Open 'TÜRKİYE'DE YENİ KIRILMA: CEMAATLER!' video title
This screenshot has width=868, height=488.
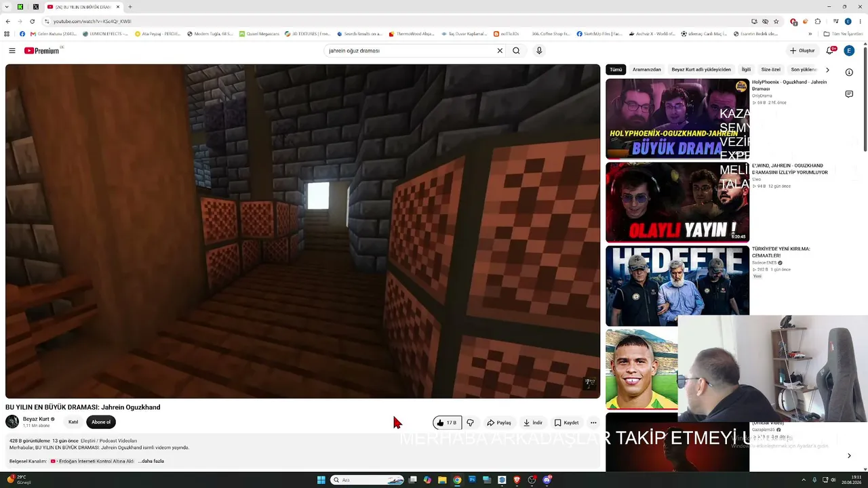tap(781, 252)
